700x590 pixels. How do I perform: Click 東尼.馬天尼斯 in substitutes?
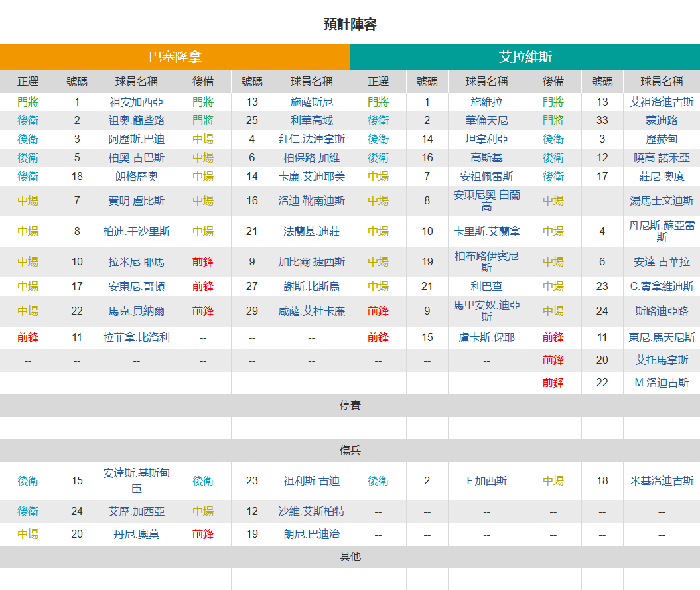pos(662,338)
